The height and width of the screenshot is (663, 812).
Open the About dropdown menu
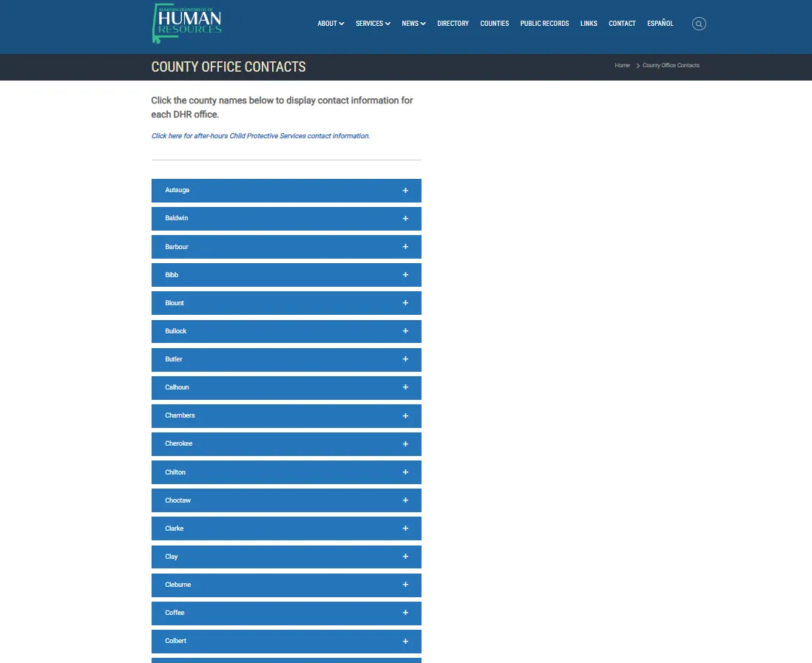[331, 24]
